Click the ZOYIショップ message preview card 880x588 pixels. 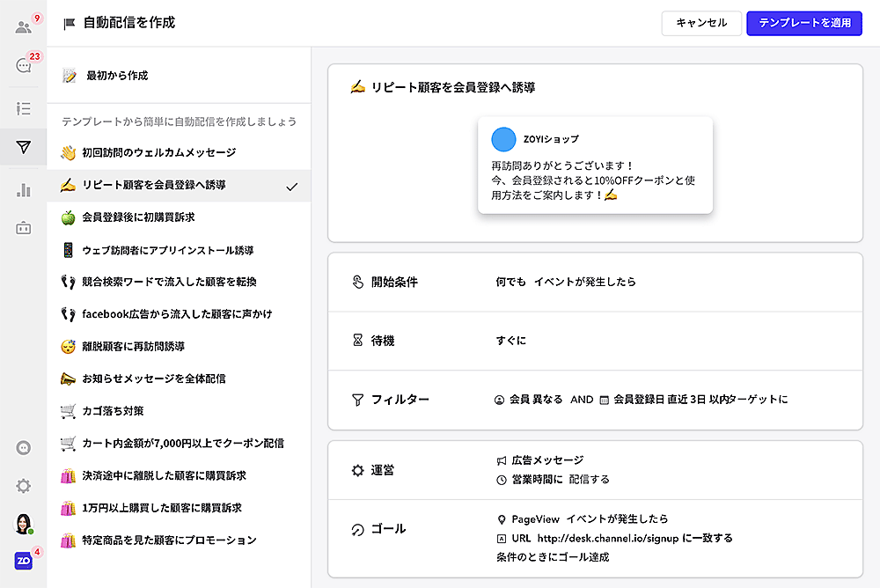coord(595,165)
